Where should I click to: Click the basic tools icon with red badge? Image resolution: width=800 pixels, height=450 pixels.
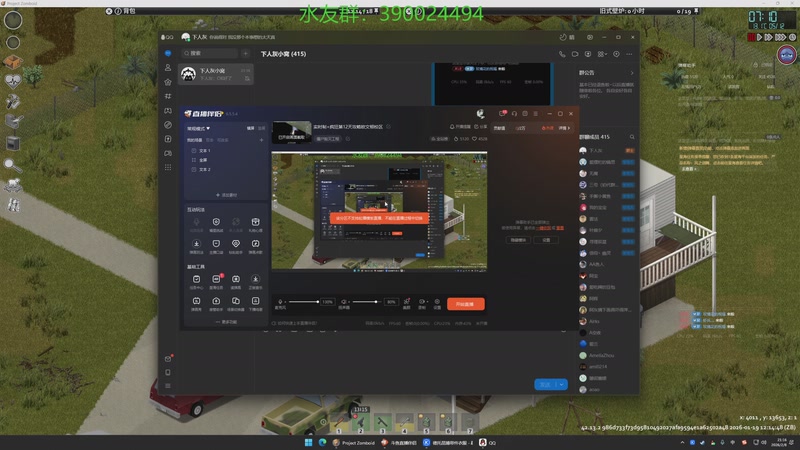tap(216, 279)
